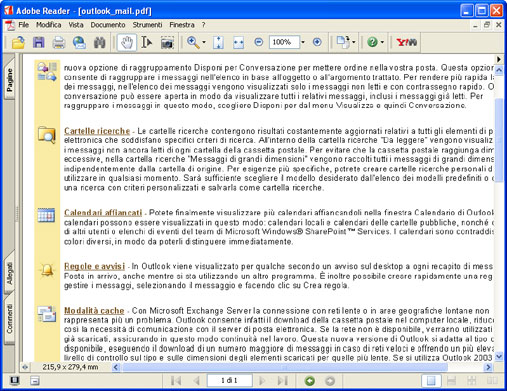Open Help with the green question mark icon
The image size is (507, 391).
372,42
